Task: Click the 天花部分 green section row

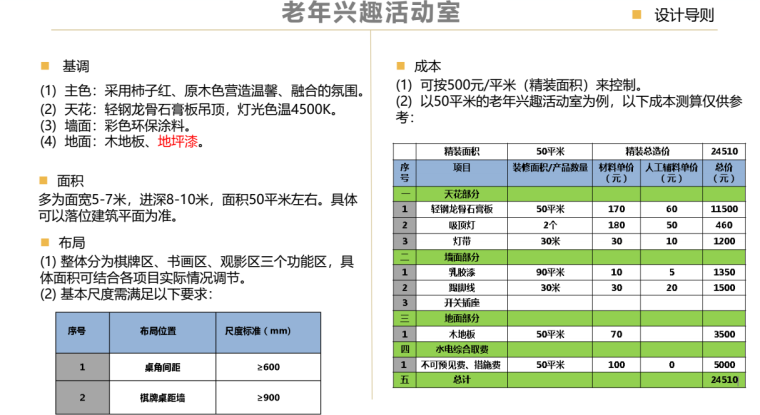Action: click(x=461, y=193)
